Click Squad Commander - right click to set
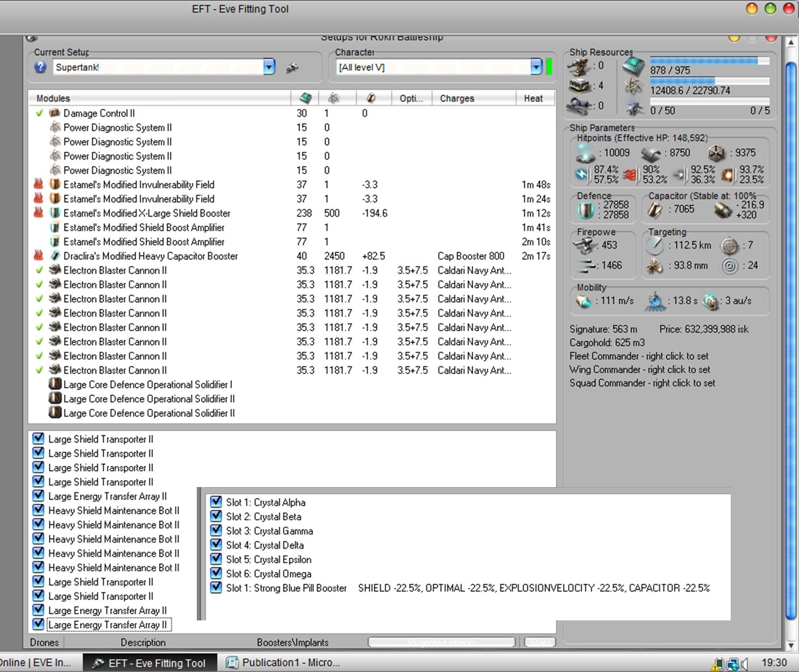 643,383
